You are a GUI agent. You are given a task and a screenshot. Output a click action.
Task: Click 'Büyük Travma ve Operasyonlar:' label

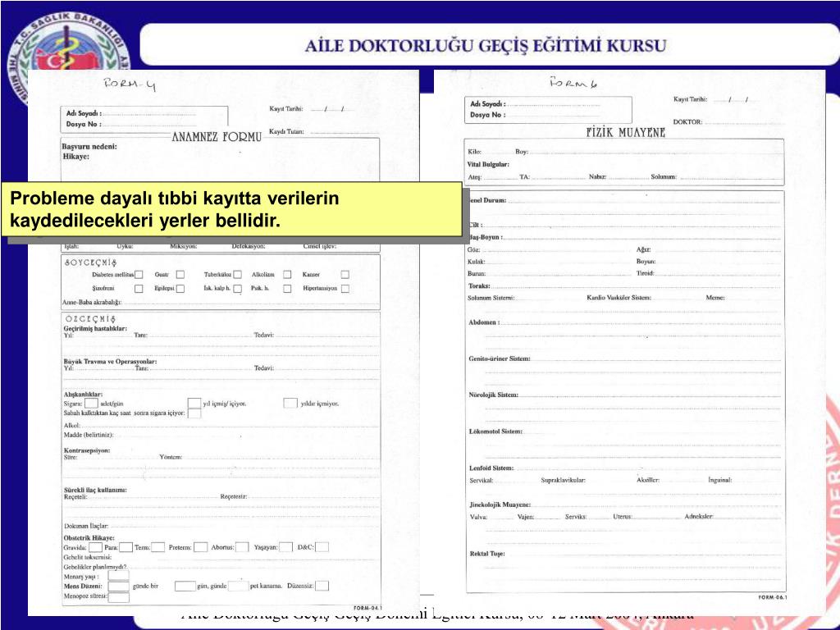click(111, 362)
